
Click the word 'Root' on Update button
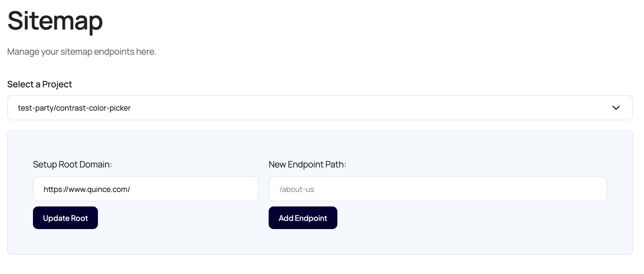tap(80, 218)
